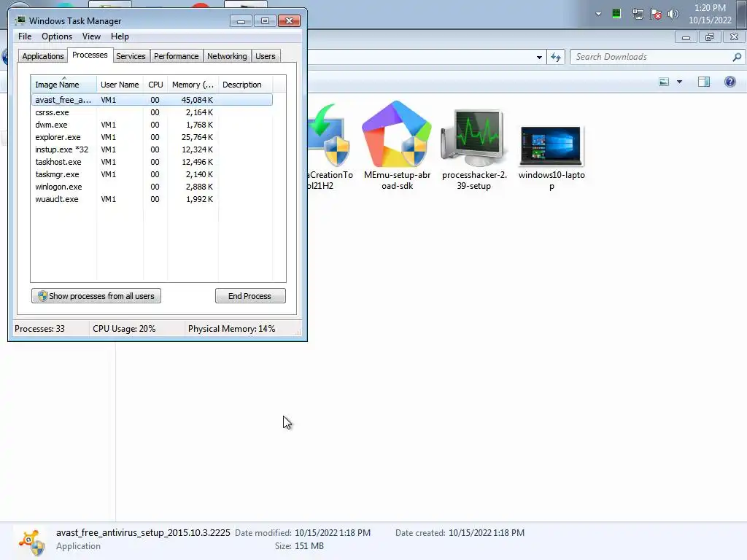The image size is (747, 560).
Task: Show hidden tray icons arrow
Action: pos(598,14)
